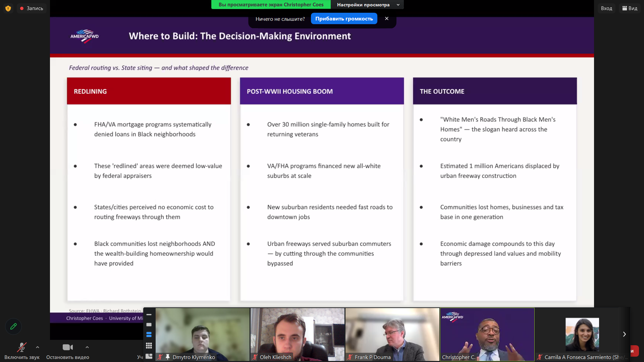This screenshot has height=362, width=644.
Task: Open the encryption shield info icon
Action: [x=8, y=8]
